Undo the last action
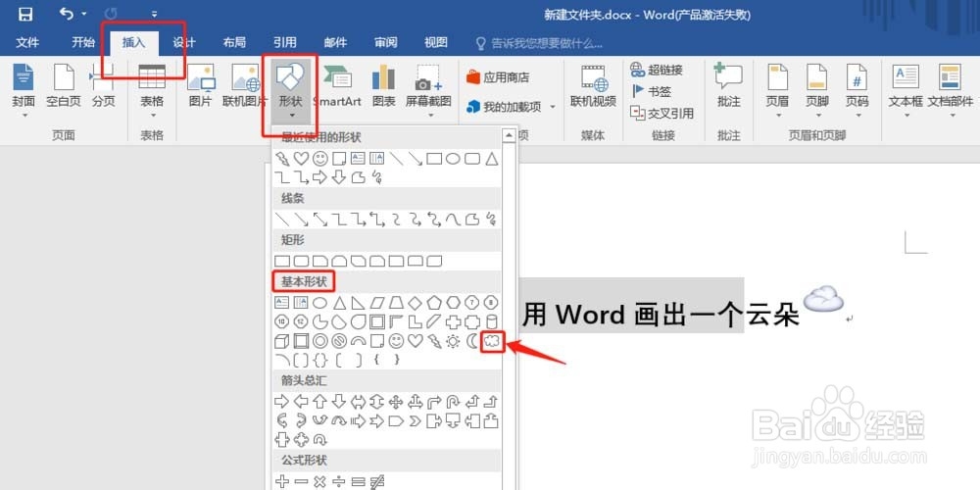 (66, 14)
